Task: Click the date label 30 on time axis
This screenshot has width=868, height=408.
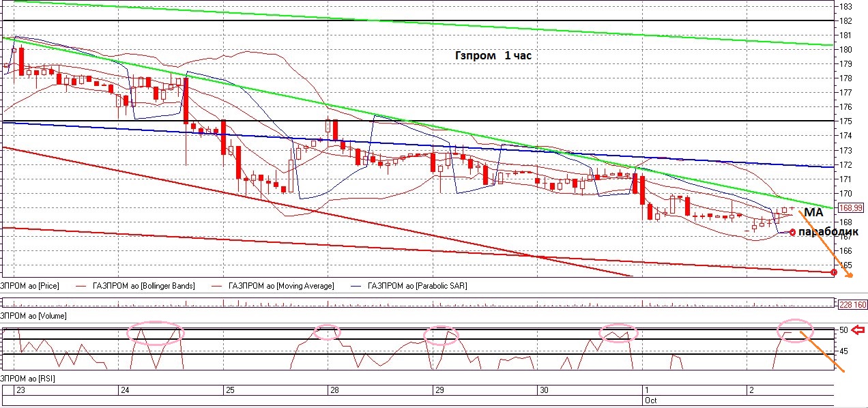Action: point(544,390)
